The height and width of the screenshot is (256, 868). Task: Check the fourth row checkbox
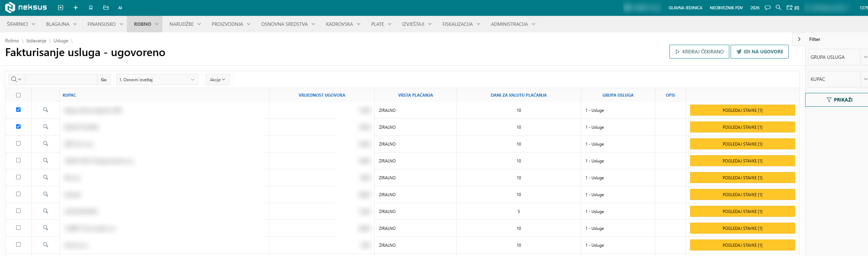click(18, 160)
